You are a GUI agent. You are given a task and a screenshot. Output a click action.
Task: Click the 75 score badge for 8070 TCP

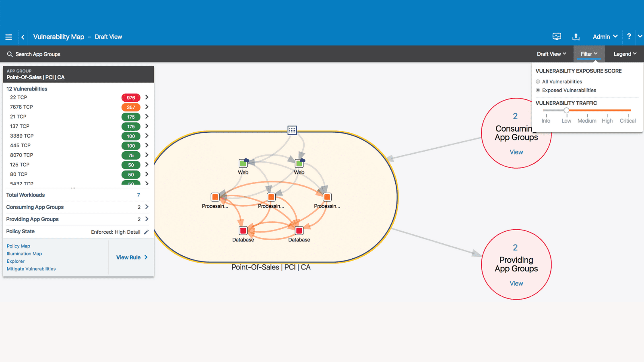[x=131, y=156]
